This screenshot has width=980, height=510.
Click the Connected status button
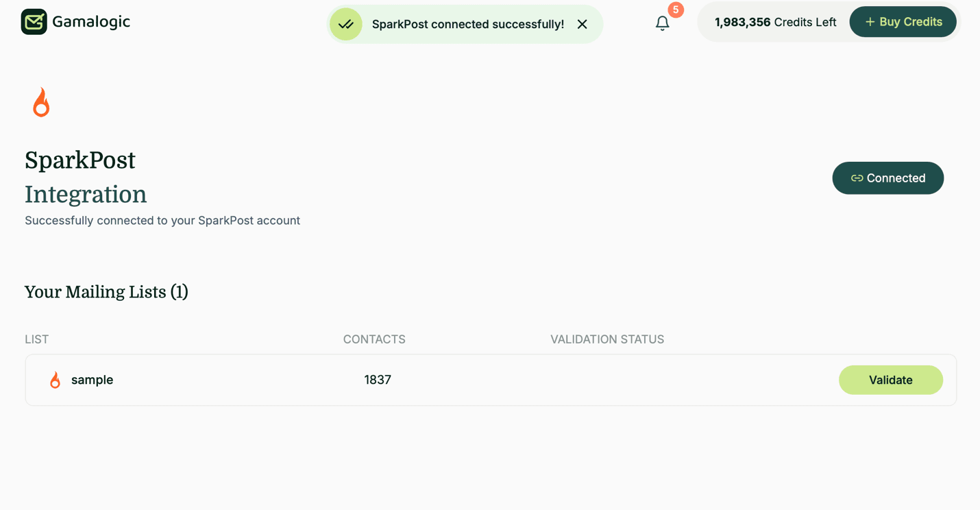887,178
